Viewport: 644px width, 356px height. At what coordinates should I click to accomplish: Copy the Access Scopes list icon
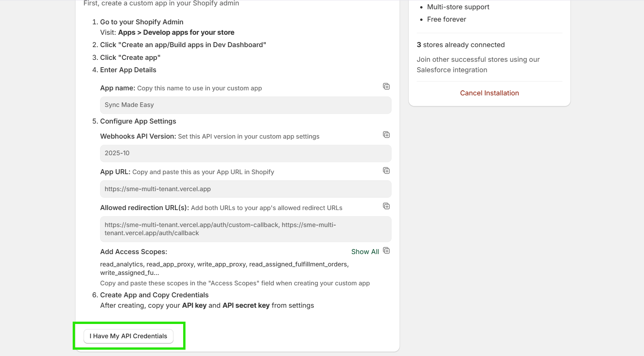point(386,251)
